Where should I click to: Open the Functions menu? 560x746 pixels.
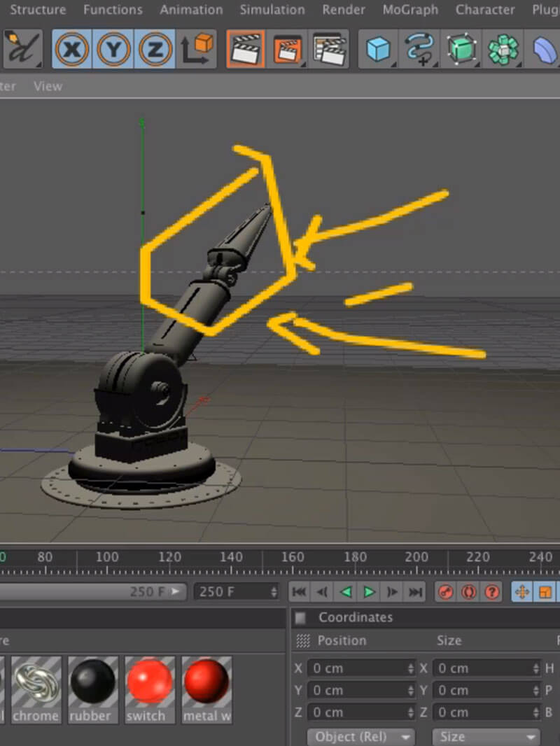coord(113,10)
